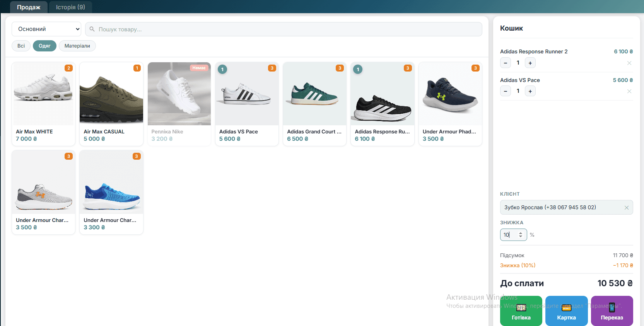Select the Всі category filter
This screenshot has width=644, height=326.
[21, 46]
